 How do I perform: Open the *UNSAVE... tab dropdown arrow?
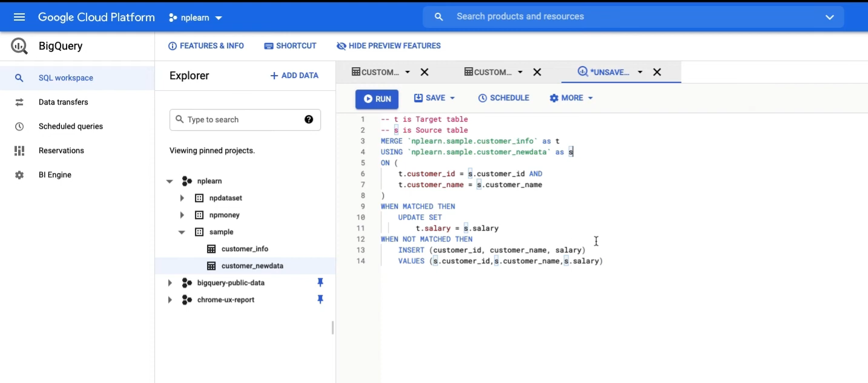[x=640, y=72]
